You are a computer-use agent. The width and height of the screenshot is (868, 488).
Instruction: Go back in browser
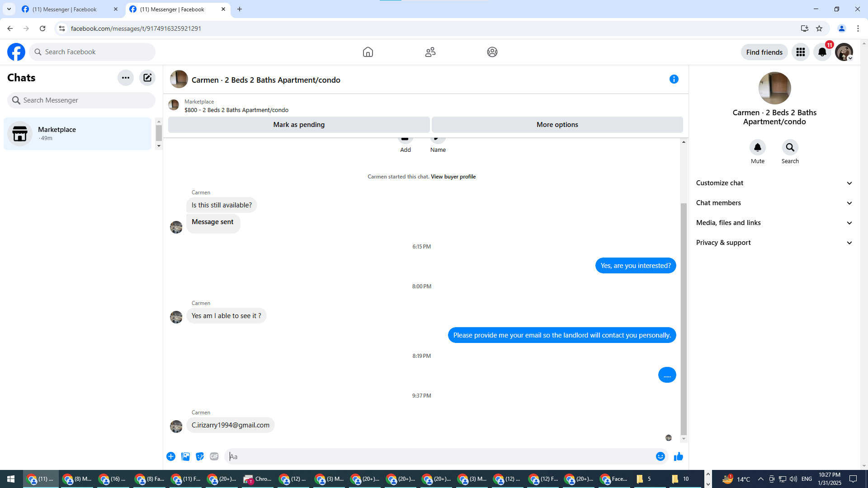pyautogui.click(x=10, y=28)
